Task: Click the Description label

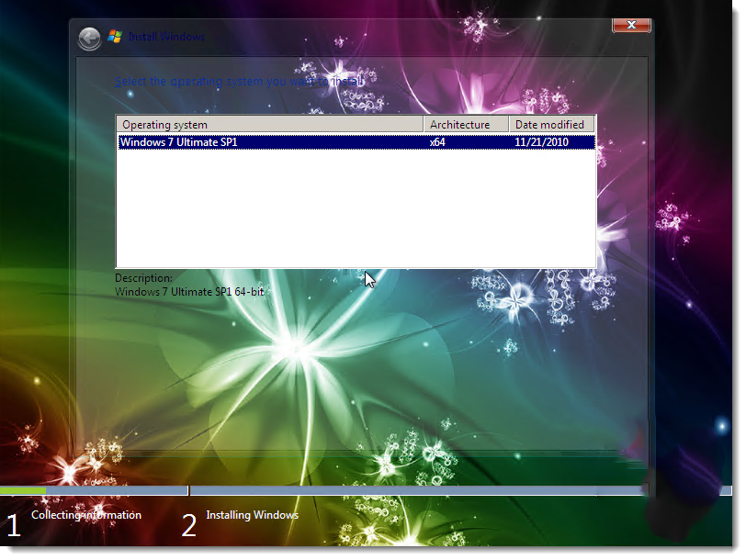Action: [x=143, y=278]
